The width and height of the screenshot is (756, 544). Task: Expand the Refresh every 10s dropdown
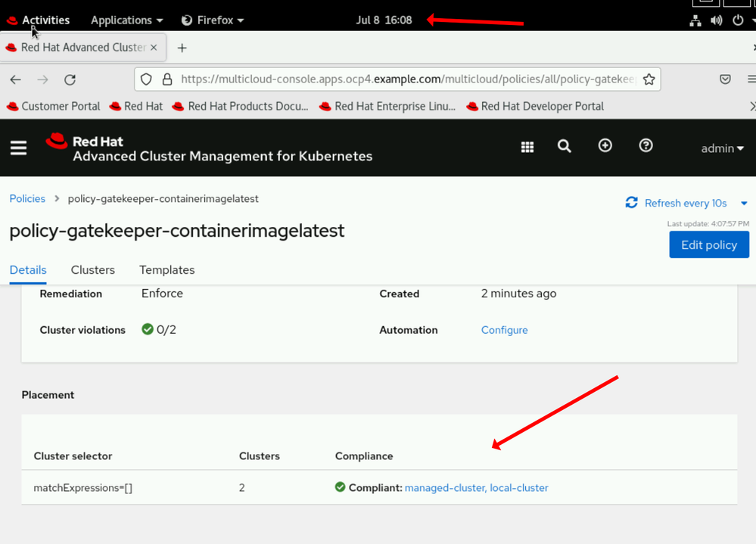click(744, 203)
